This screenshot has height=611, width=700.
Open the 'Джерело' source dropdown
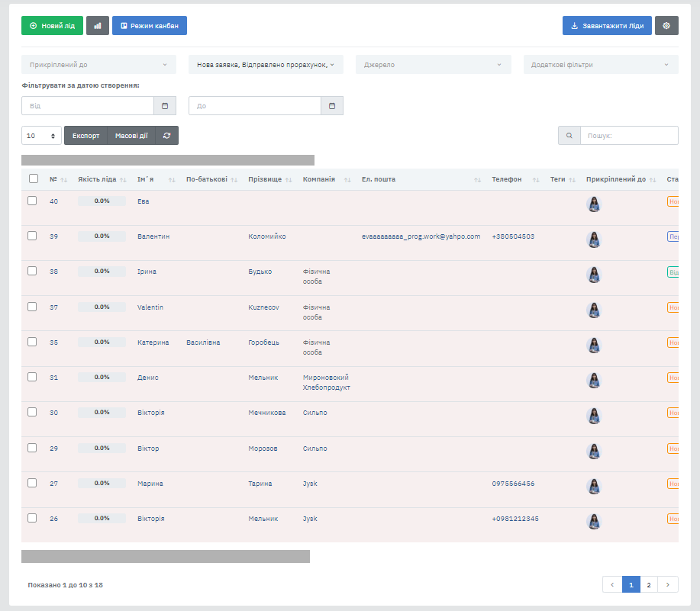point(433,65)
